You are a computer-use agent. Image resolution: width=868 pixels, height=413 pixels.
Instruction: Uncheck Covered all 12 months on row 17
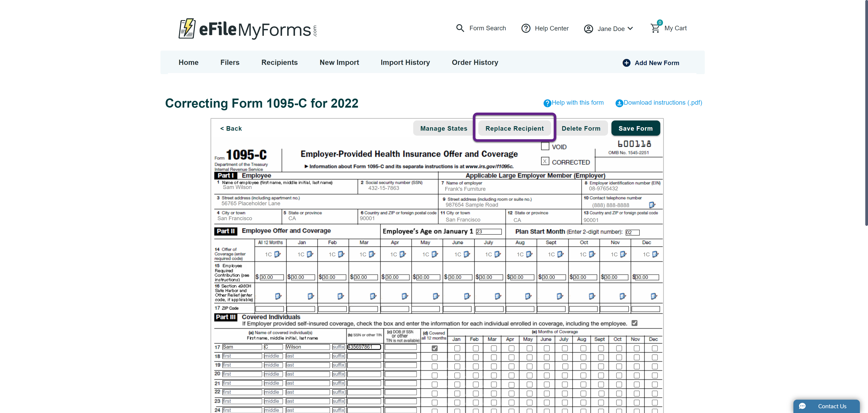(435, 348)
